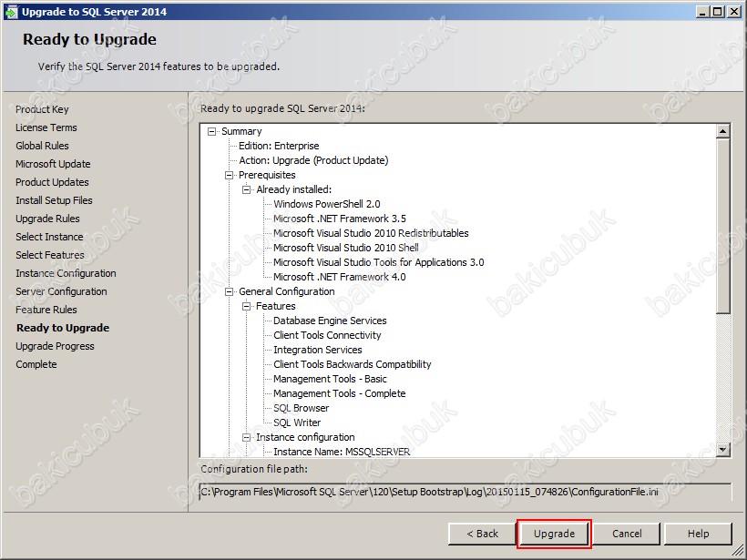Select the Edition: Enterprise row
This screenshot has height=560, width=747.
pyautogui.click(x=279, y=146)
